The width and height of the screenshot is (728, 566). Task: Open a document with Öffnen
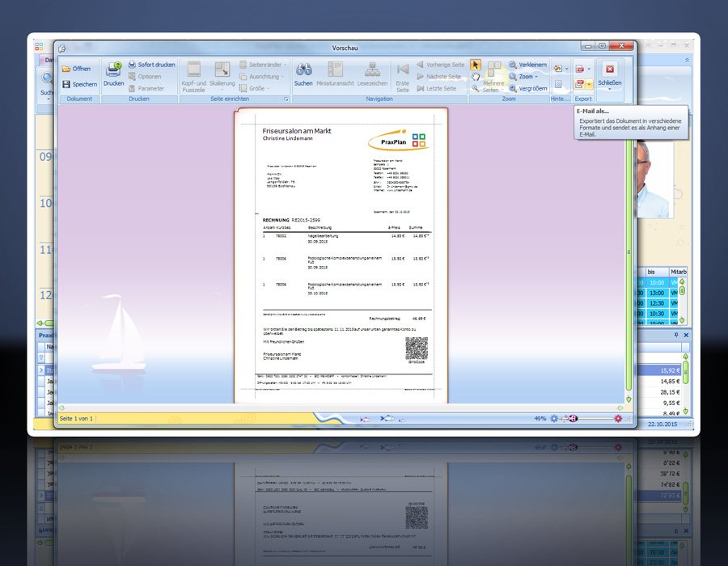pyautogui.click(x=77, y=69)
